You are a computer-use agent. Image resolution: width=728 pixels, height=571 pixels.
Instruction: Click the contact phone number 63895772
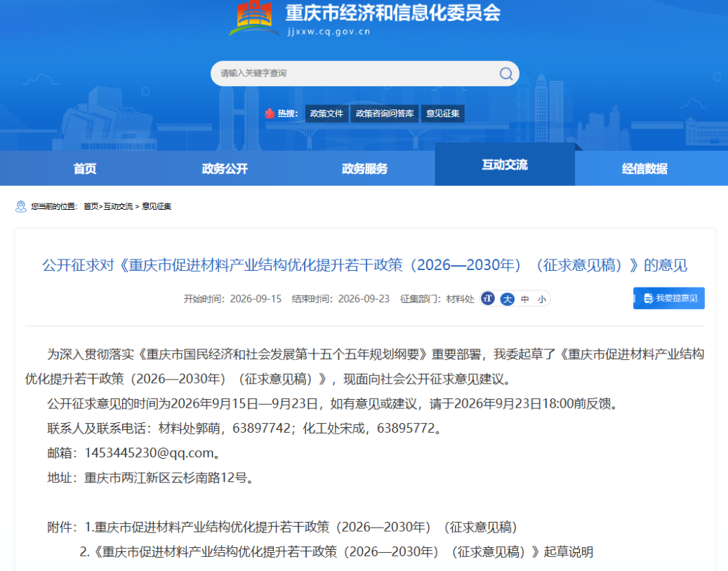pyautogui.click(x=406, y=428)
